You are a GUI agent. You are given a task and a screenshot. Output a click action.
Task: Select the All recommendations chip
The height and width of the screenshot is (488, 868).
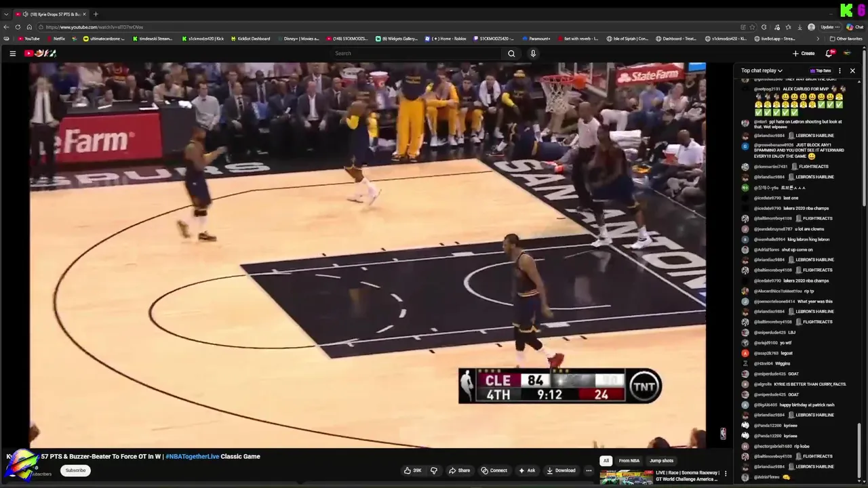606,461
